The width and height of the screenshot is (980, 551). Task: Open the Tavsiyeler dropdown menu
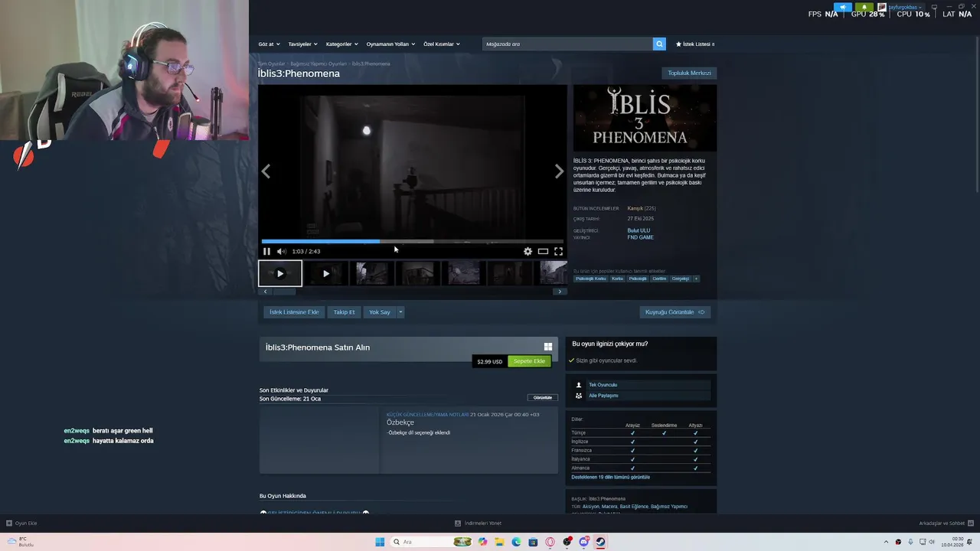click(302, 44)
